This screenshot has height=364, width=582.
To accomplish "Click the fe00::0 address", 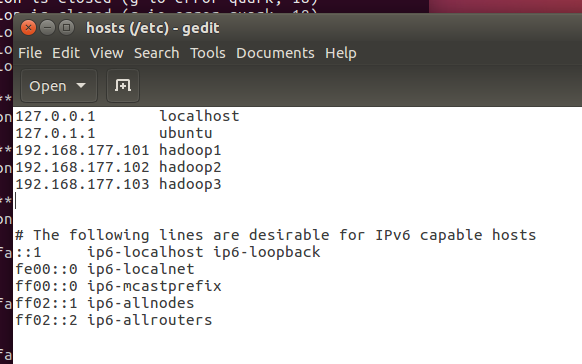I will click(x=46, y=269).
